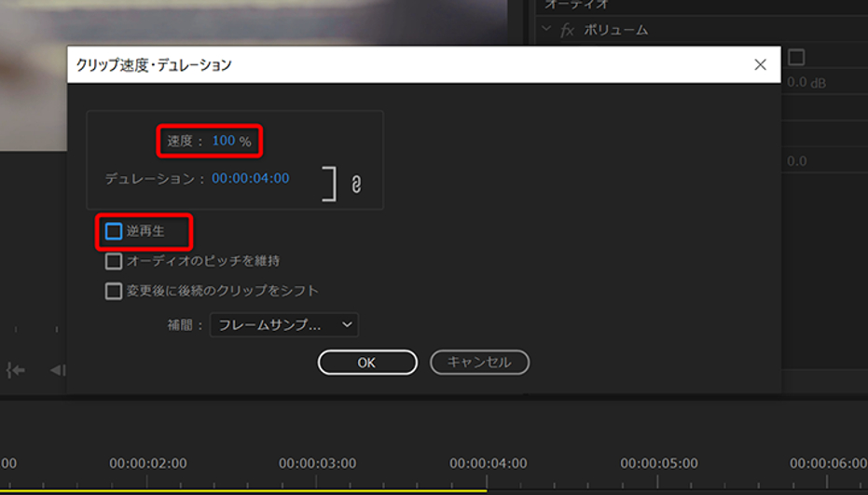Click the 0.0 dB value in the effects panel
Screen dimensions: 868x495
pyautogui.click(x=806, y=82)
